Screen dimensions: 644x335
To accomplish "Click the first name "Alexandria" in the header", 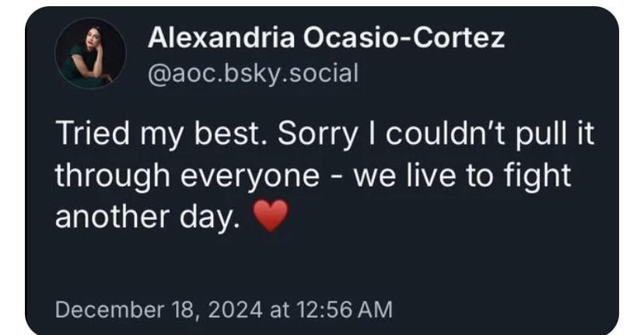I will [220, 37].
